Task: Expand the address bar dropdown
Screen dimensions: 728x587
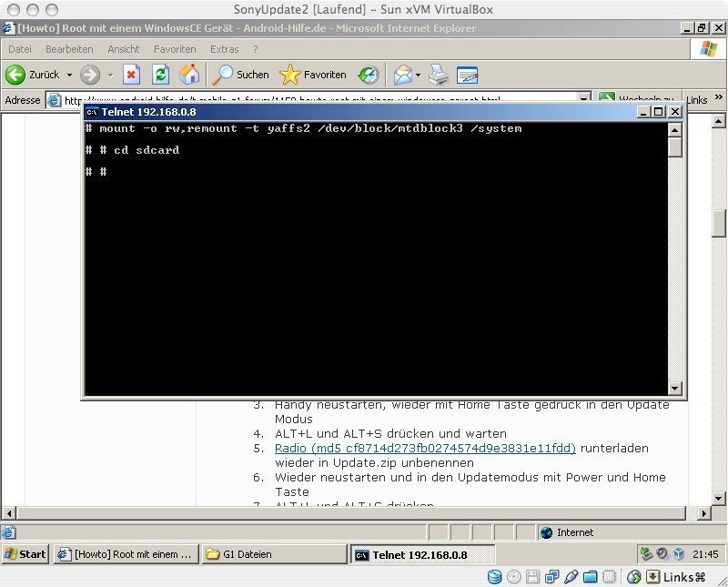Action: point(584,97)
